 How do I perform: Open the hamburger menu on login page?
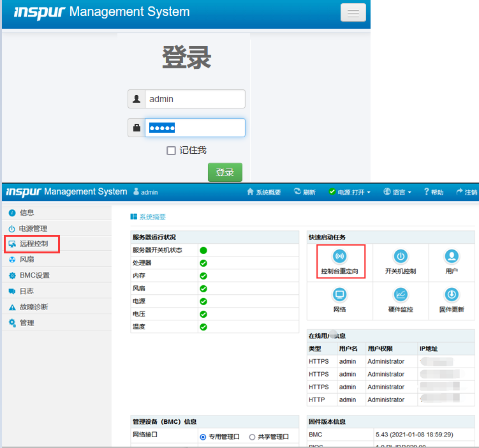point(353,13)
